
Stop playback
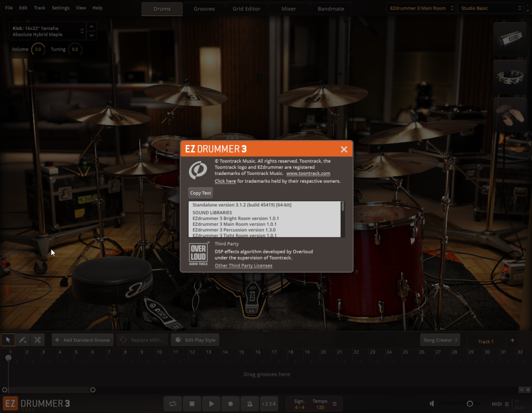click(192, 404)
